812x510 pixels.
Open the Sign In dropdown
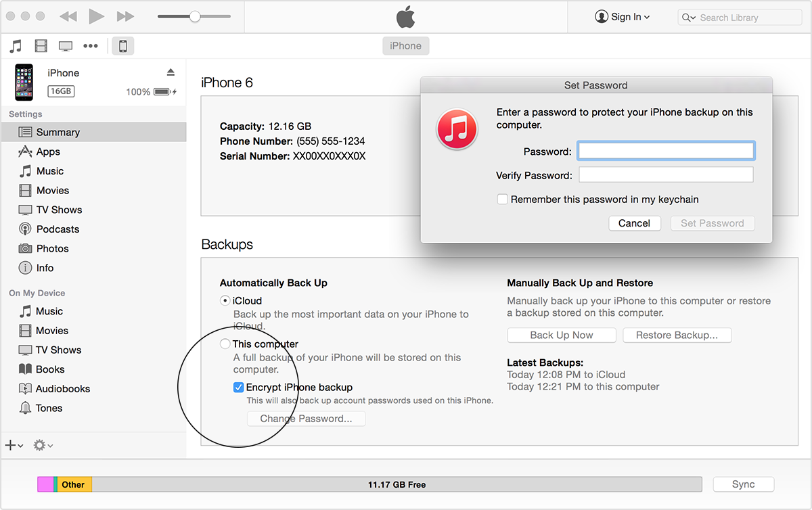coord(623,17)
